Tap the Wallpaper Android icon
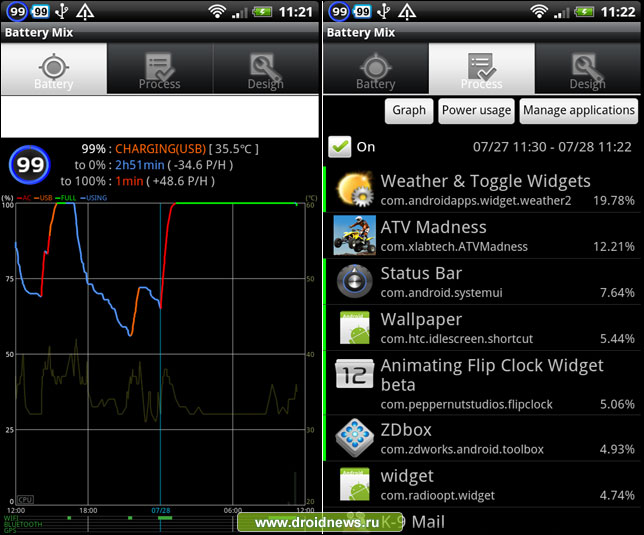Screen dimensions: 644x535 (354, 328)
